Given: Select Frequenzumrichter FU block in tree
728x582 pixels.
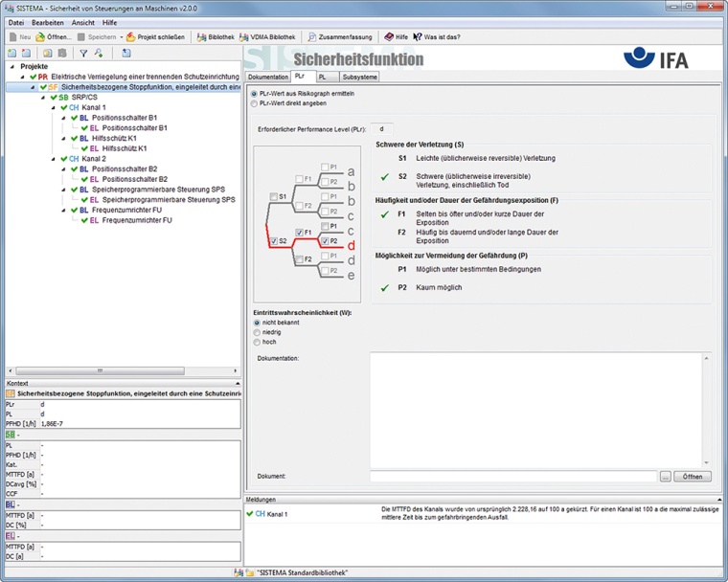Looking at the screenshot, I should pos(126,210).
